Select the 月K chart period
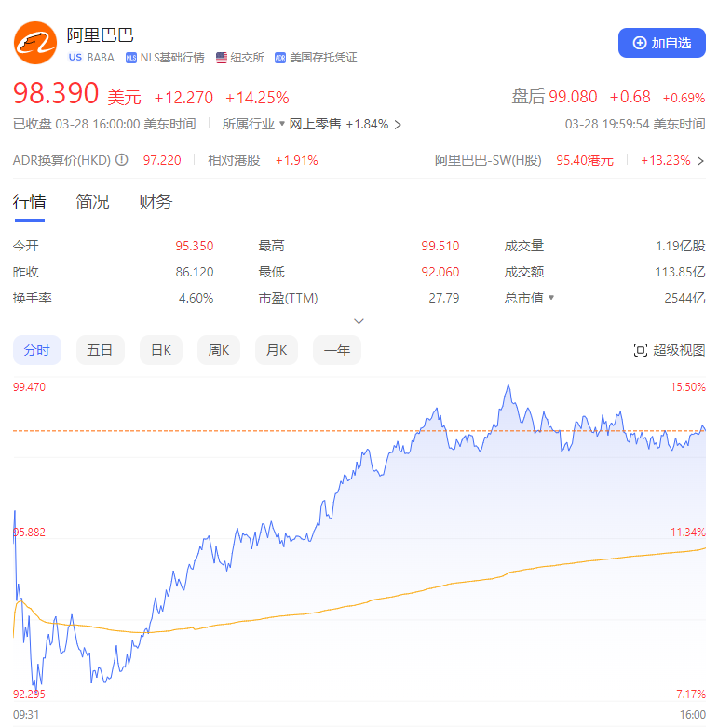Viewport: 718px width, 728px height. [277, 350]
